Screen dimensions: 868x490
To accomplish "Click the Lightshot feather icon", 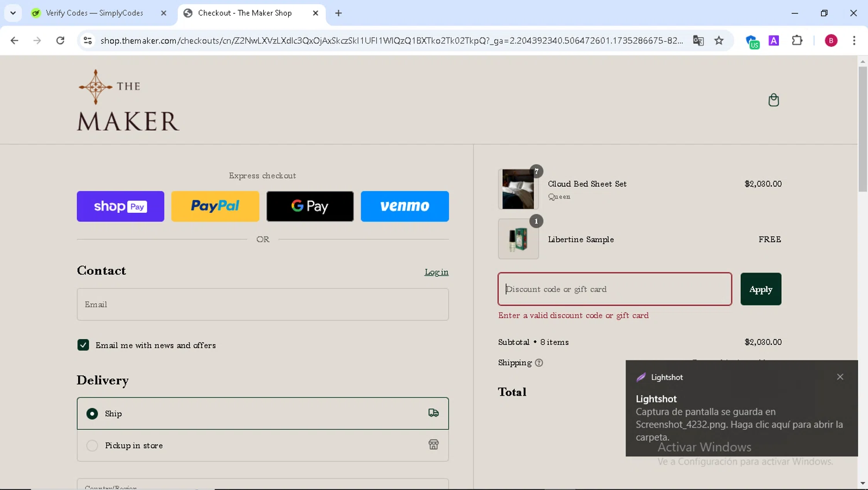I will point(641,377).
